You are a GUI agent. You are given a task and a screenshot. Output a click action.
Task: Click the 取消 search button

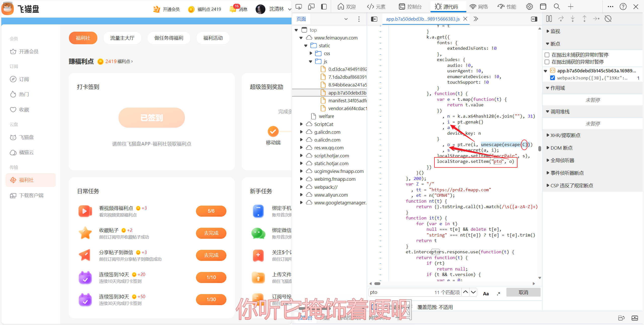[523, 292]
